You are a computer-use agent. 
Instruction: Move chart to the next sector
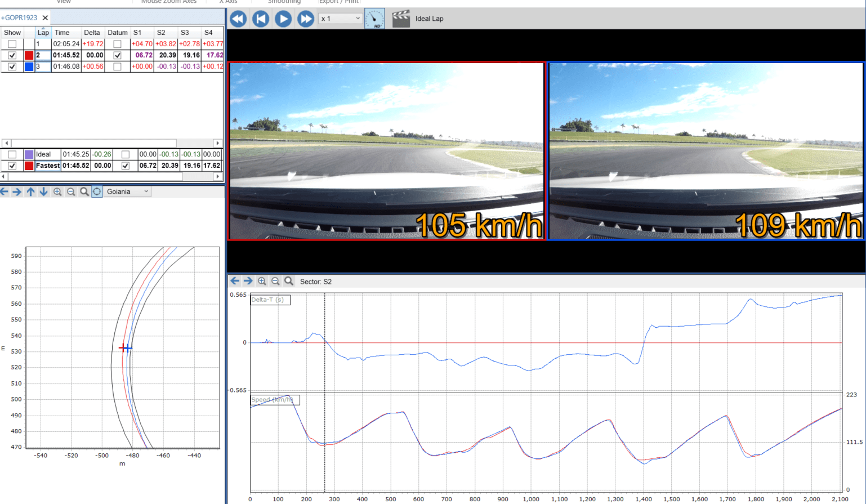248,281
